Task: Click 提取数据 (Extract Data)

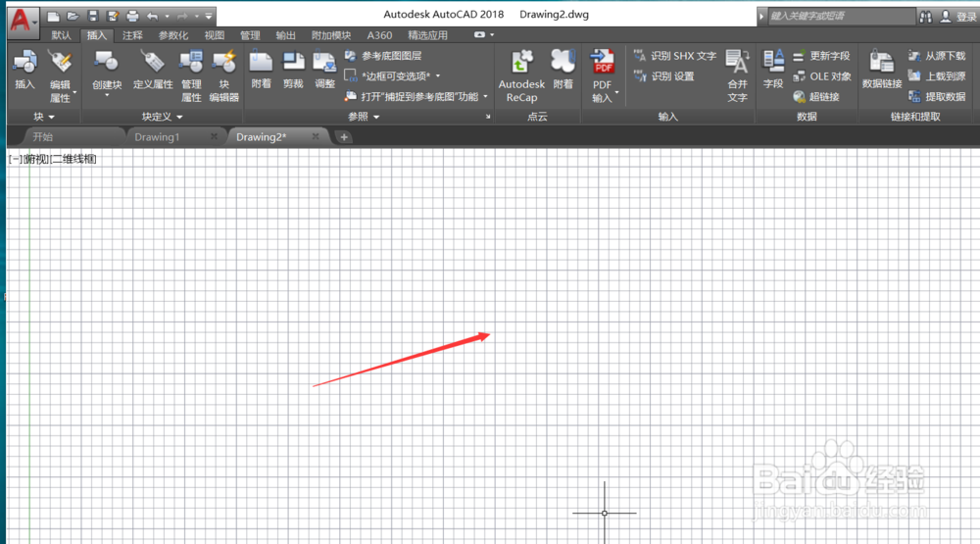Action: point(937,97)
